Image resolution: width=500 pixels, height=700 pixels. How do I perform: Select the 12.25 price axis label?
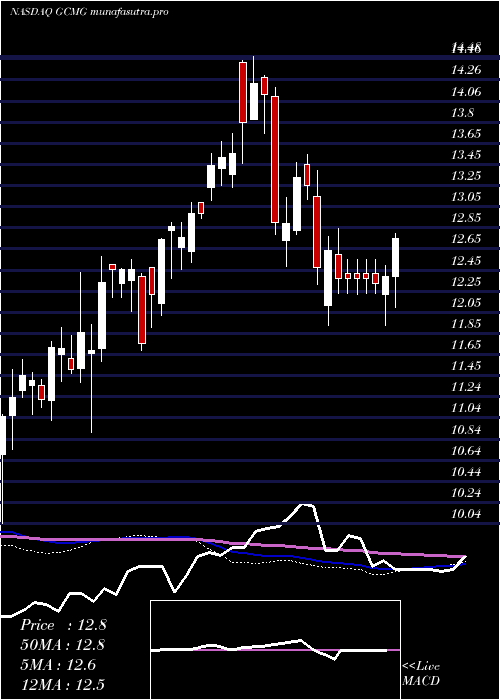[467, 281]
